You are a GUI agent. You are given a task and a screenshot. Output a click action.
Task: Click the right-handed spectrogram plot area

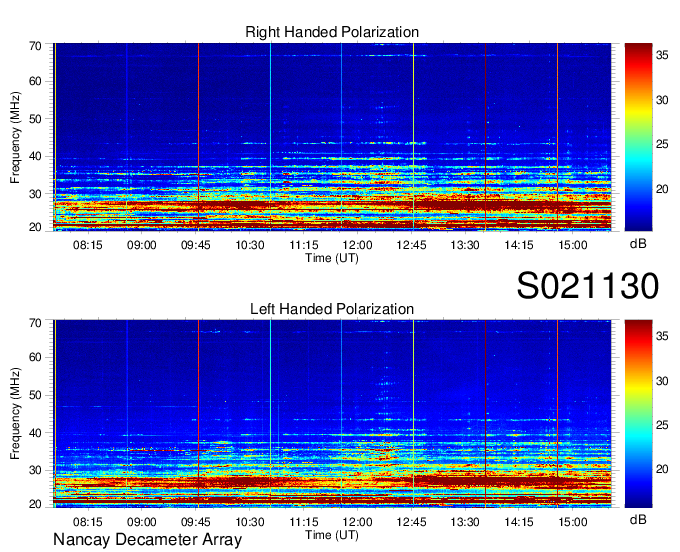point(332,137)
